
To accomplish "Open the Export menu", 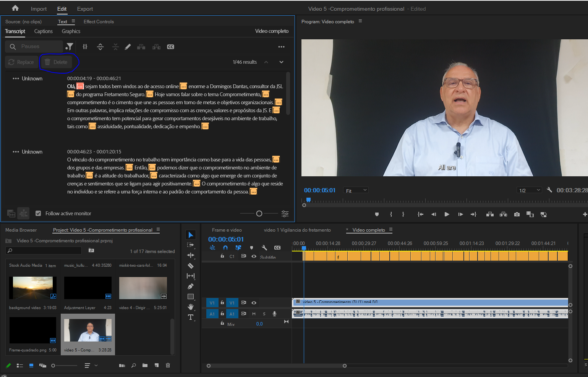I will (x=85, y=8).
